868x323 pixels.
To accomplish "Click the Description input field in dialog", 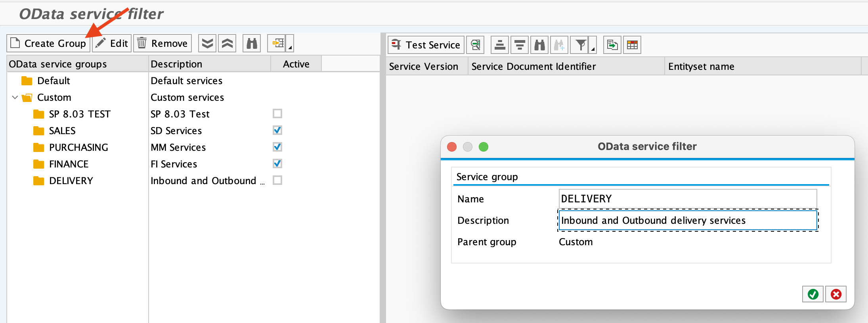I will pyautogui.click(x=687, y=220).
